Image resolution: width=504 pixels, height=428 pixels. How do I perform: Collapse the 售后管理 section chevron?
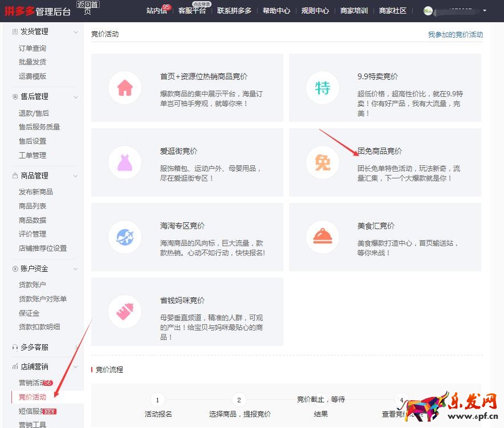[x=76, y=96]
